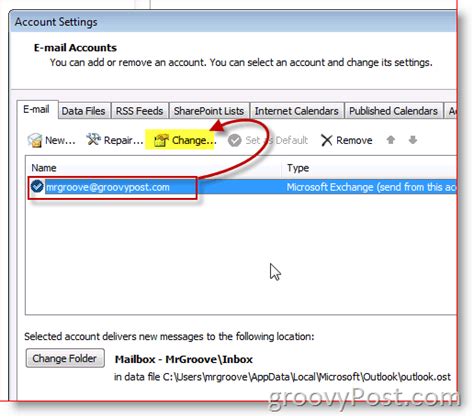The width and height of the screenshot is (474, 418).
Task: Click the Set as Default checkmark icon
Action: pos(235,140)
